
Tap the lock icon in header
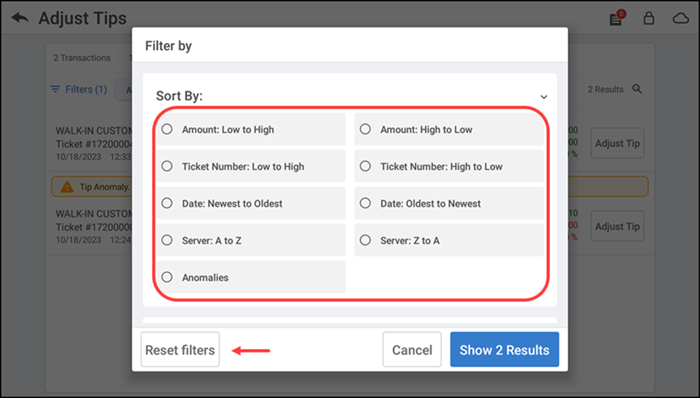pyautogui.click(x=649, y=18)
